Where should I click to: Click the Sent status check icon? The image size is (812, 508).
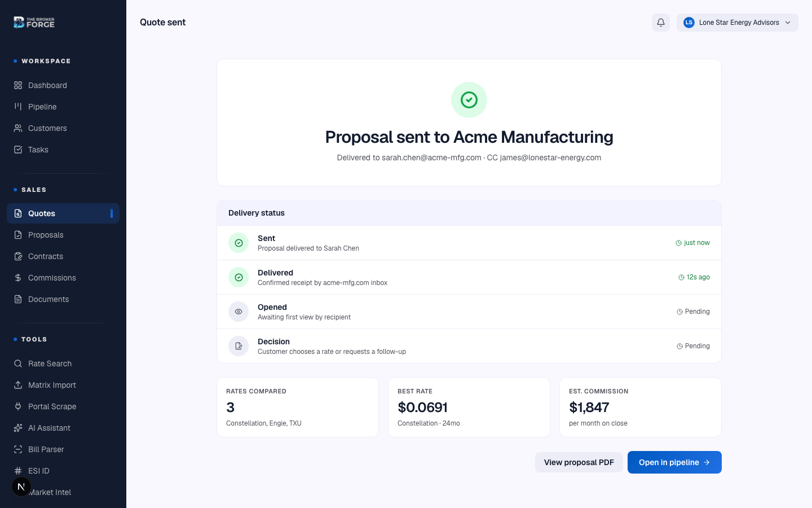[239, 243]
